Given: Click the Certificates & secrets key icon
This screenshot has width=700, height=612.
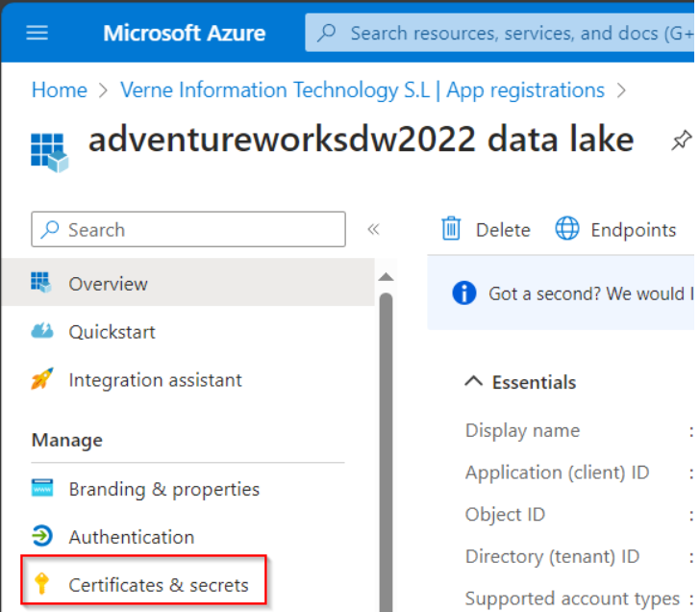Looking at the screenshot, I should (x=42, y=584).
